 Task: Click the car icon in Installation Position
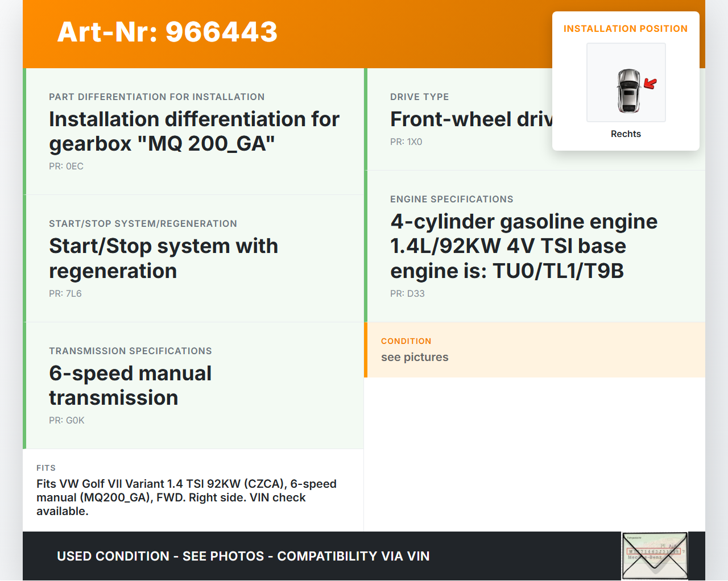pos(628,90)
